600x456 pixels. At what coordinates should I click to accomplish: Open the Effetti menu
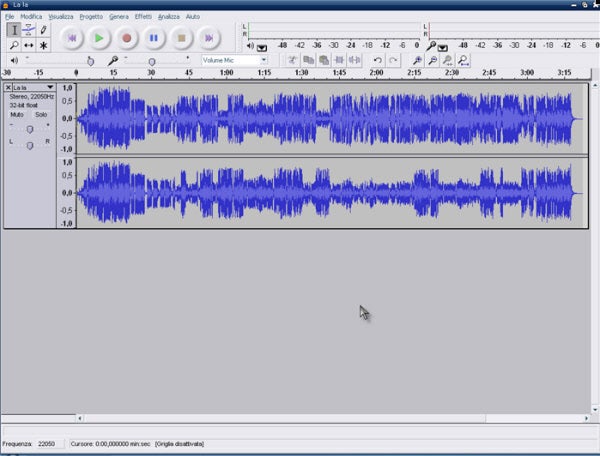pos(143,16)
